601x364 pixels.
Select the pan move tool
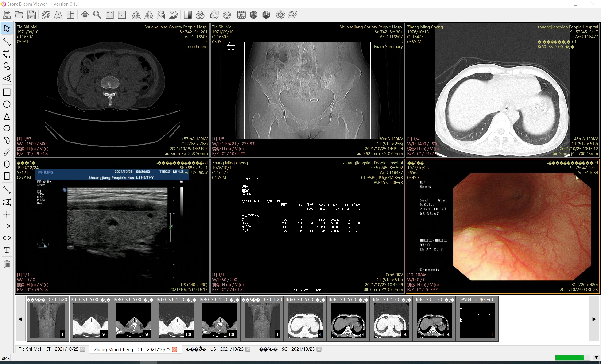[85, 15]
